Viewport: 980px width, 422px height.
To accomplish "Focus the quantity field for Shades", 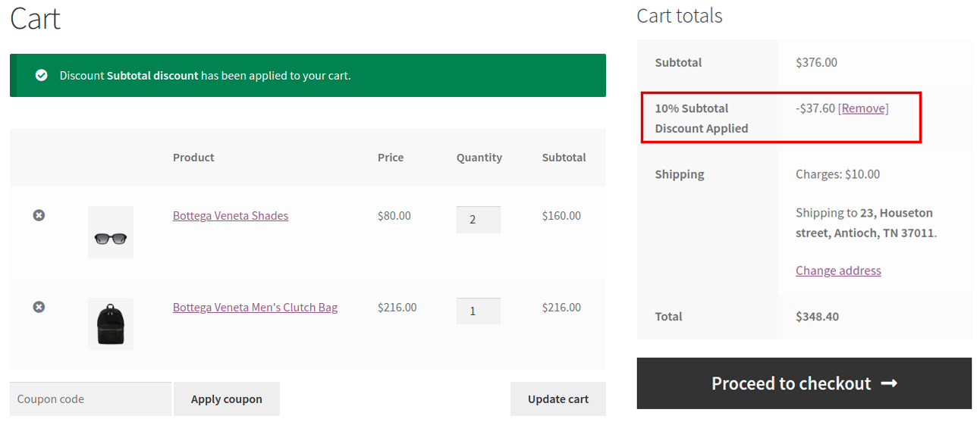I will pos(478,220).
